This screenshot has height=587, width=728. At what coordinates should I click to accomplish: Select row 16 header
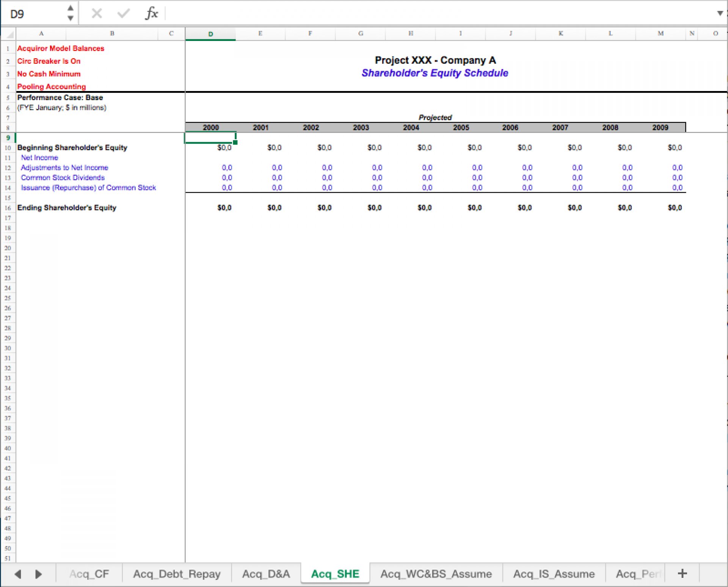pos(8,208)
